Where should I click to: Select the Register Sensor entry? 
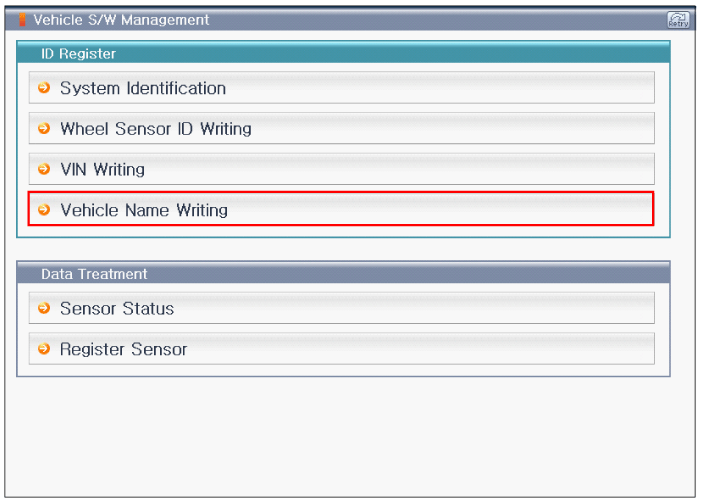tap(123, 349)
